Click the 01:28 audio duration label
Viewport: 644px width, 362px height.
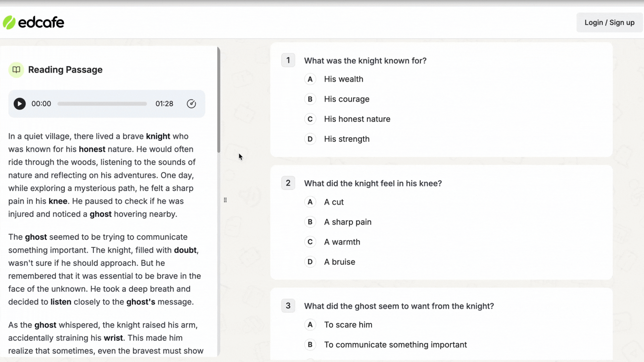pyautogui.click(x=164, y=104)
